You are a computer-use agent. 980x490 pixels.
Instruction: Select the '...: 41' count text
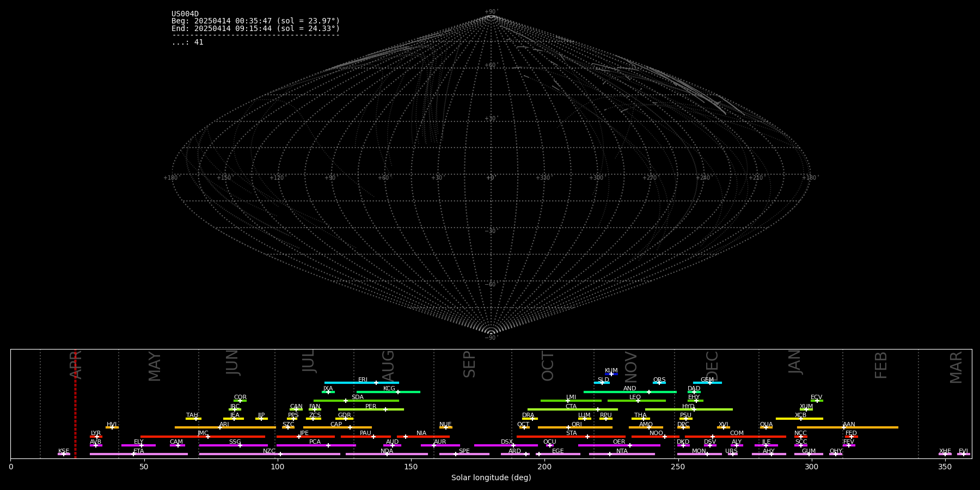[x=187, y=42]
